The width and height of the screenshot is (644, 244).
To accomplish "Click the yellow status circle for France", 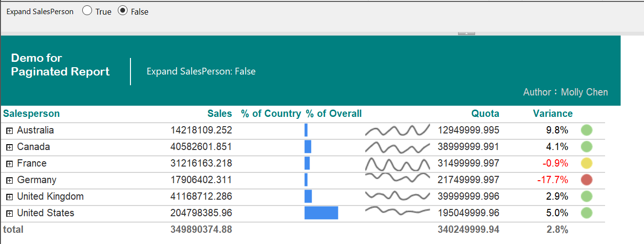I will tap(587, 163).
